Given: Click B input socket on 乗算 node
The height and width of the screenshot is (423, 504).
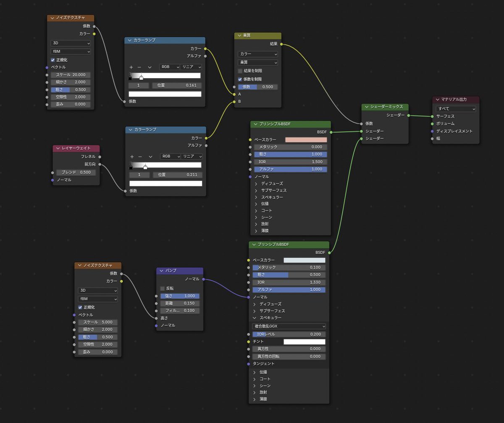Looking at the screenshot, I should [x=234, y=101].
